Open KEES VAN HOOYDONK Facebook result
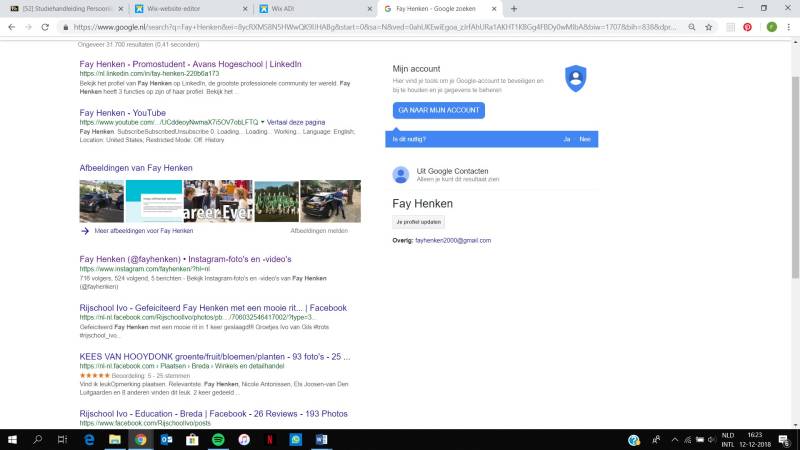This screenshot has width=800, height=450. coord(215,357)
